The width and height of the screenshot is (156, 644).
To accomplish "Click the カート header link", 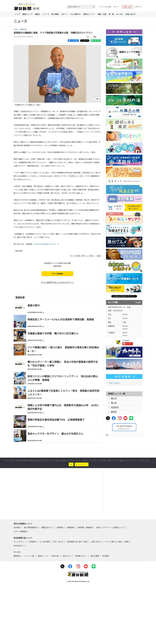I will (117, 7).
